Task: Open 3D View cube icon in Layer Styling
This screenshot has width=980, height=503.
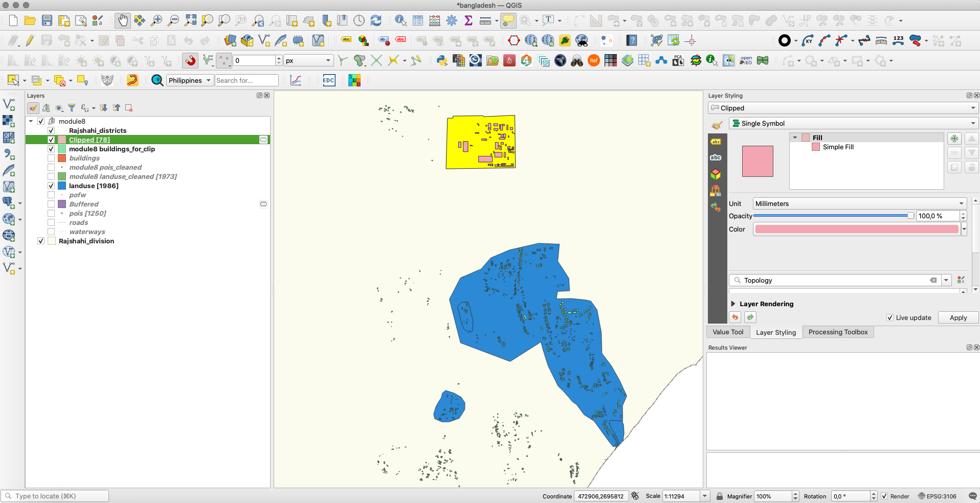Action: (x=716, y=174)
